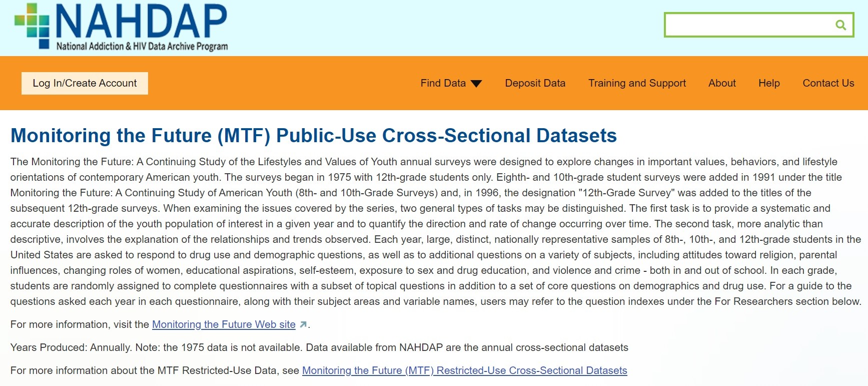Open the Deposit Data page
This screenshot has height=386, width=868.
coord(535,83)
